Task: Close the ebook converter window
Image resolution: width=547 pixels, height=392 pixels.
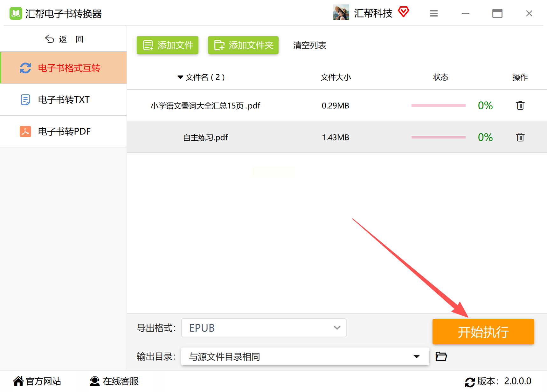Action: click(529, 13)
